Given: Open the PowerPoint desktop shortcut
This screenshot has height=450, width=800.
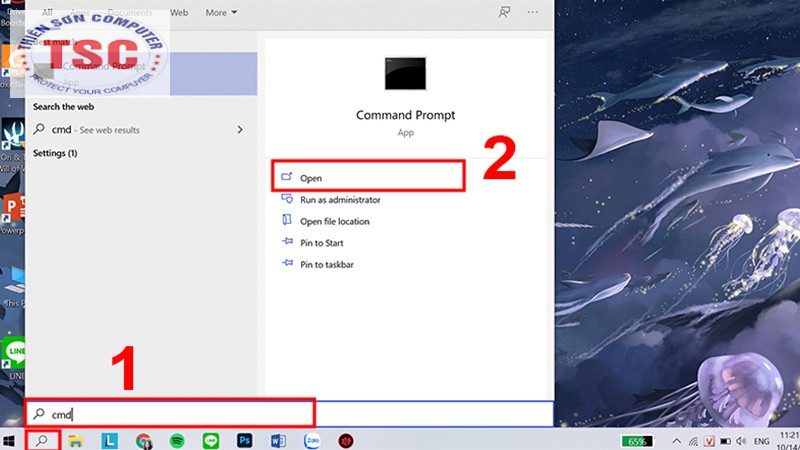Looking at the screenshot, I should point(13,214).
